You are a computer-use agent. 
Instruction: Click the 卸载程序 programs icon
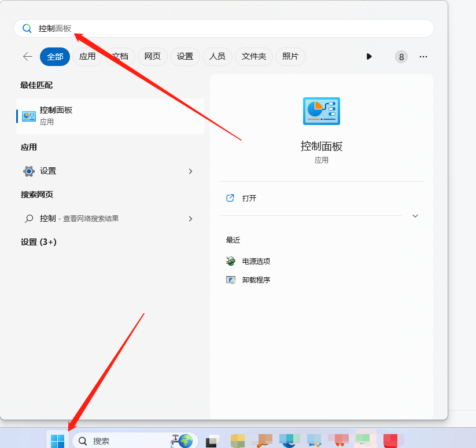click(231, 280)
